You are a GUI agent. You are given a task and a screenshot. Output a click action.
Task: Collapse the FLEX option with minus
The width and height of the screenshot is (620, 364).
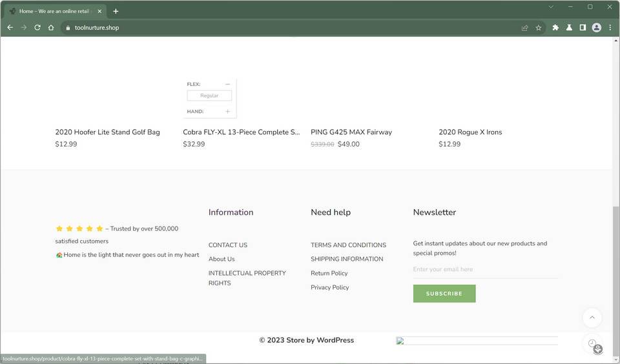click(227, 84)
